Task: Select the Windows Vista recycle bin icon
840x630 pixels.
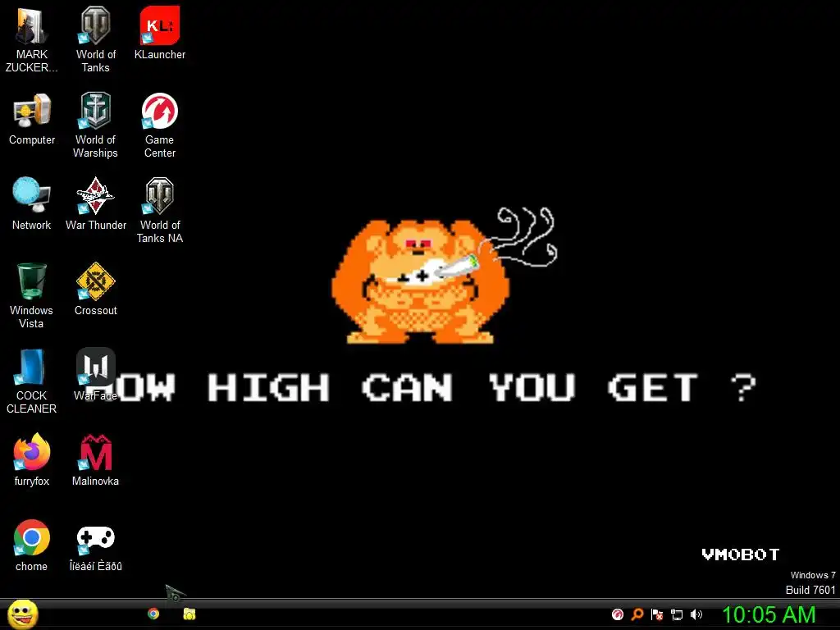Action: pyautogui.click(x=32, y=281)
